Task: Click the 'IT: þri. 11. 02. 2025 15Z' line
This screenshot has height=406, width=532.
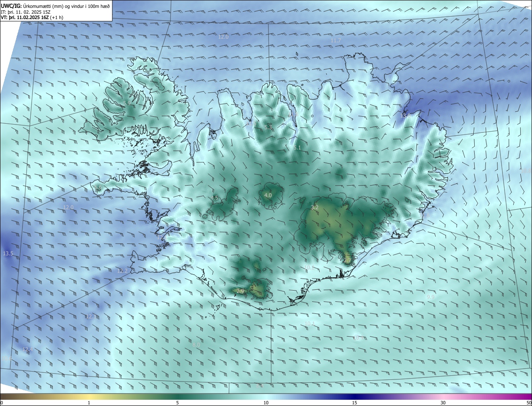Action: (x=26, y=12)
